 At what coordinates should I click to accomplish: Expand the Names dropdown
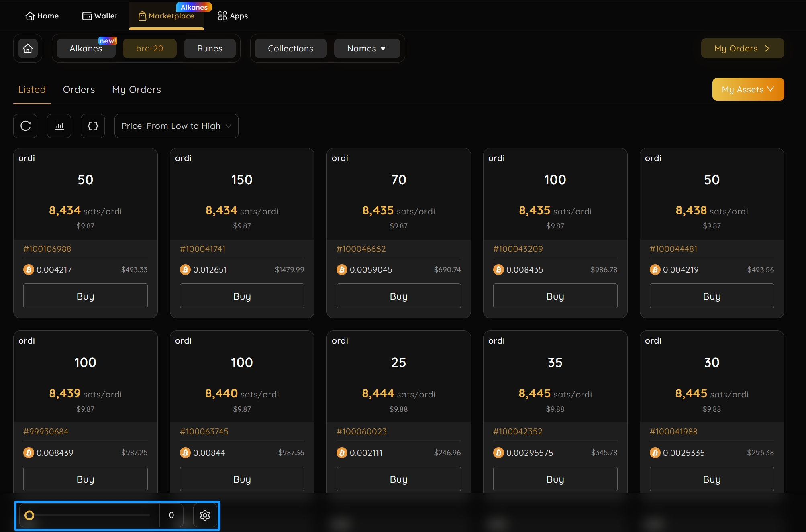367,49
